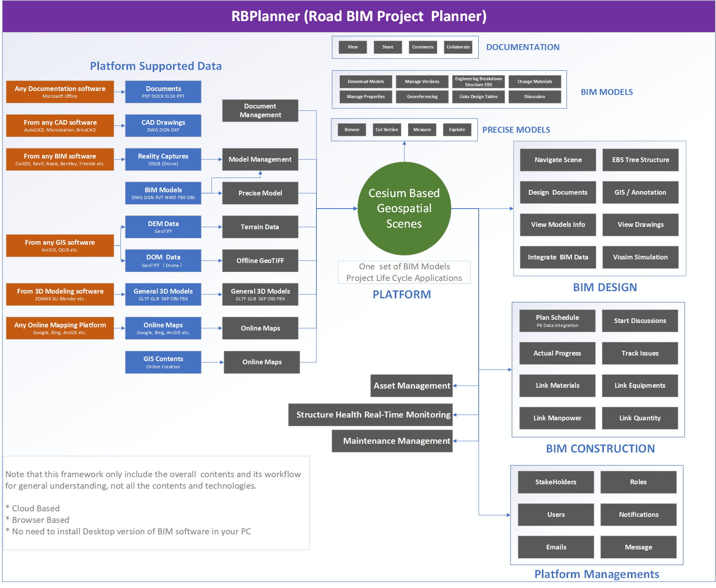Click the Model Management box
This screenshot has width=716, height=588.
(260, 159)
